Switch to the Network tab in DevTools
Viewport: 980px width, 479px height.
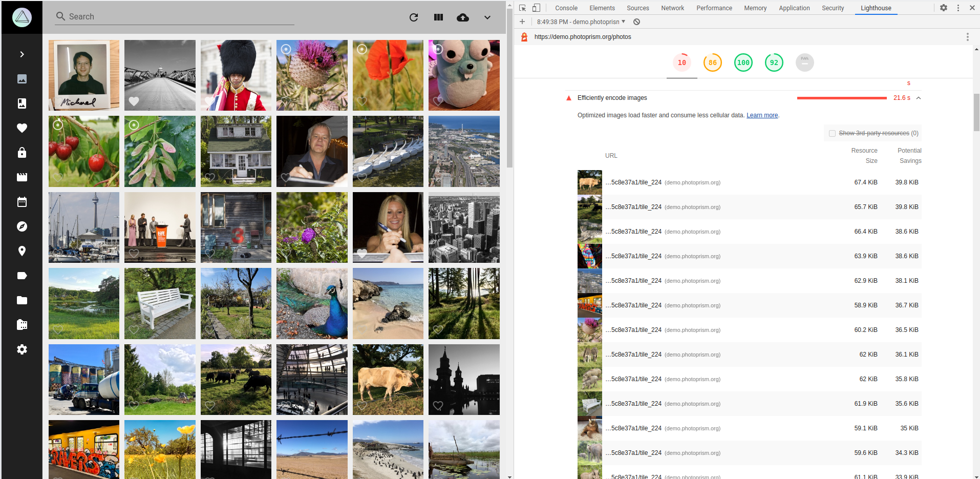[672, 8]
